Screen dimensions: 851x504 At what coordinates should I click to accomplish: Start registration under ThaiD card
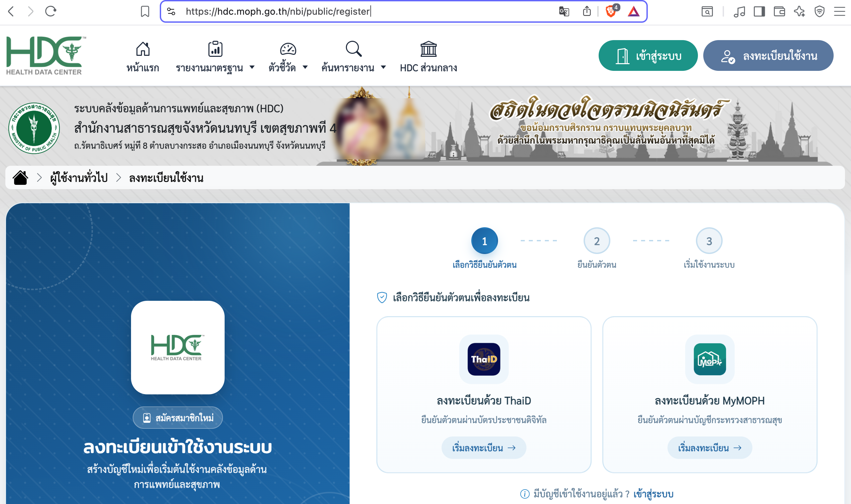pyautogui.click(x=484, y=448)
